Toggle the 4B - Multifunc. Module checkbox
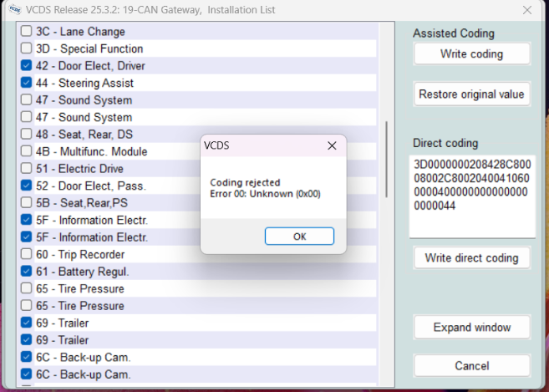The image size is (549, 392). click(x=27, y=151)
